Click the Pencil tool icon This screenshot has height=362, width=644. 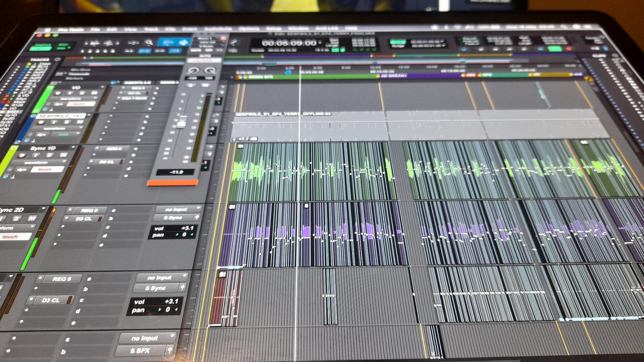(x=233, y=43)
